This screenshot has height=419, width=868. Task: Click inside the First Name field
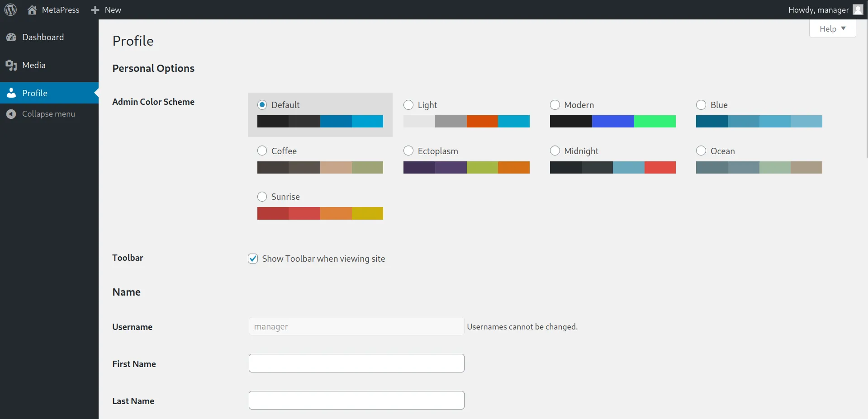pyautogui.click(x=356, y=363)
